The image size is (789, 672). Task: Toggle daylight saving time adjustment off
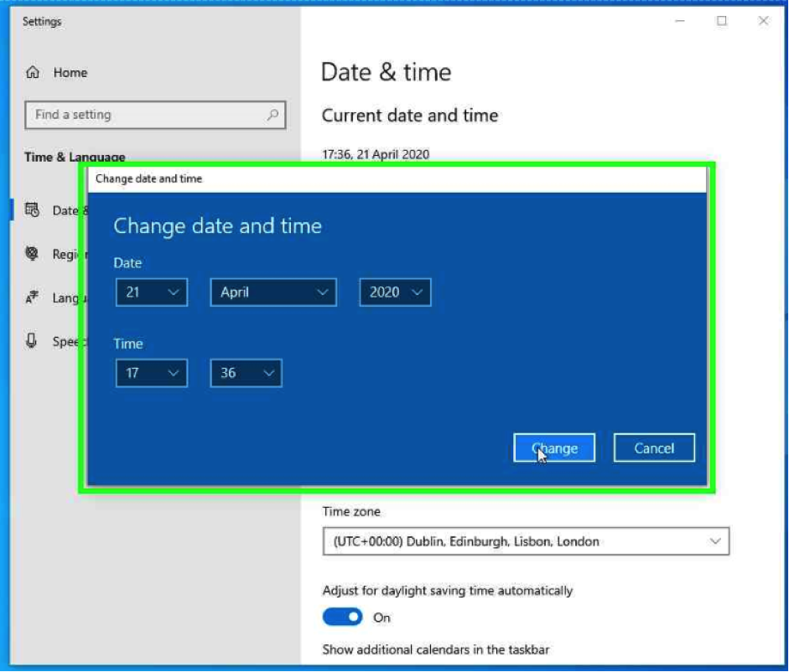pos(342,618)
